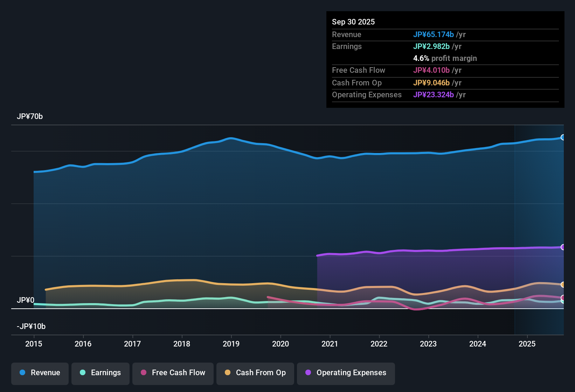
Task: Select the Cash From Op endpoint marker
Action: (x=563, y=285)
